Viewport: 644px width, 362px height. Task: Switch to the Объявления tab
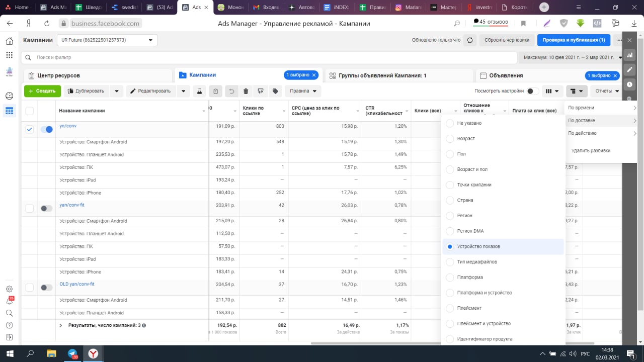[x=549, y=75]
